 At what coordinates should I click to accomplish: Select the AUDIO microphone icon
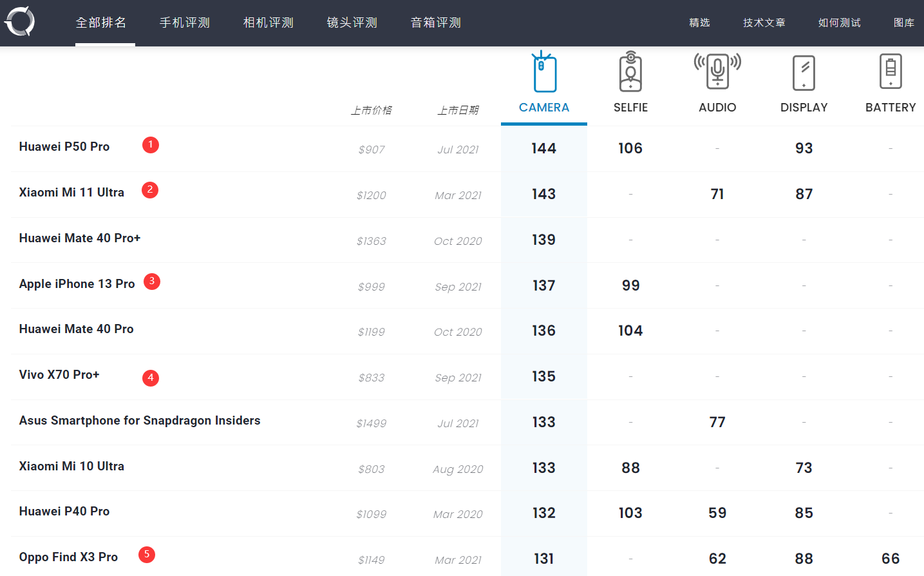click(x=717, y=72)
